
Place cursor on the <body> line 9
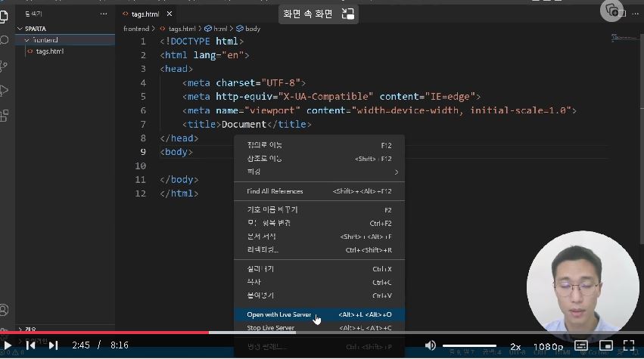(176, 152)
